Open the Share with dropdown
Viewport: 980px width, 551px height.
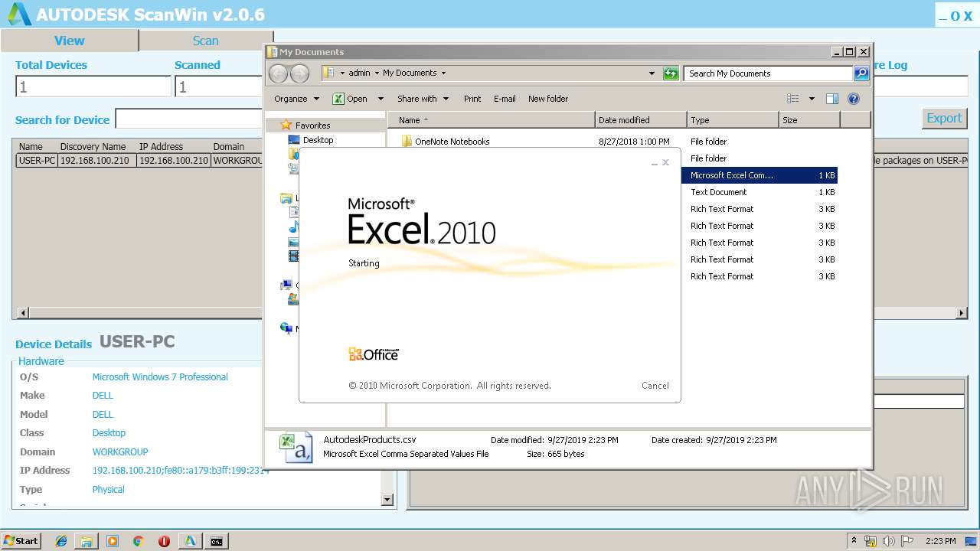tap(423, 99)
